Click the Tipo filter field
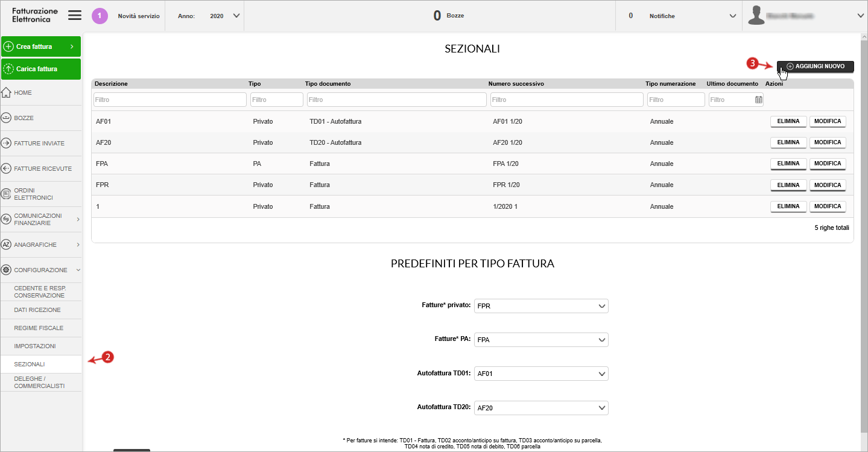The width and height of the screenshot is (868, 452). [x=277, y=100]
